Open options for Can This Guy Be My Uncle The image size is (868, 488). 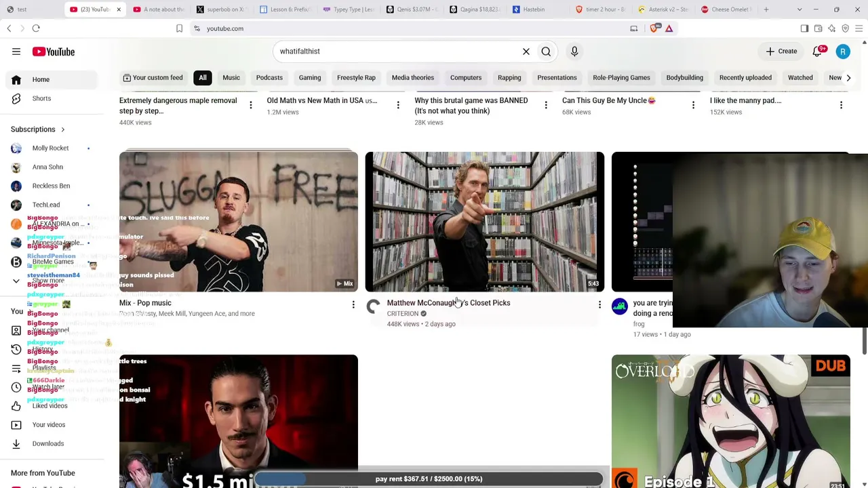pos(693,105)
